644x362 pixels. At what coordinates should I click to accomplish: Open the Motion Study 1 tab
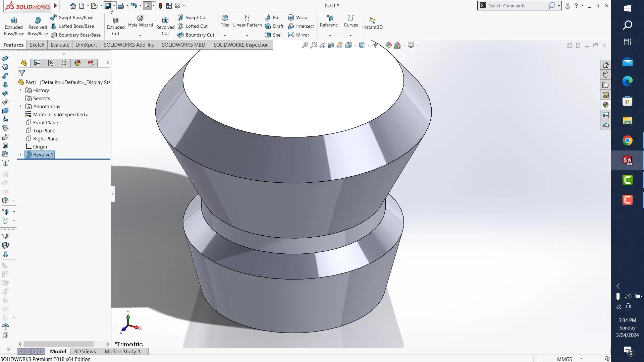coord(122,351)
